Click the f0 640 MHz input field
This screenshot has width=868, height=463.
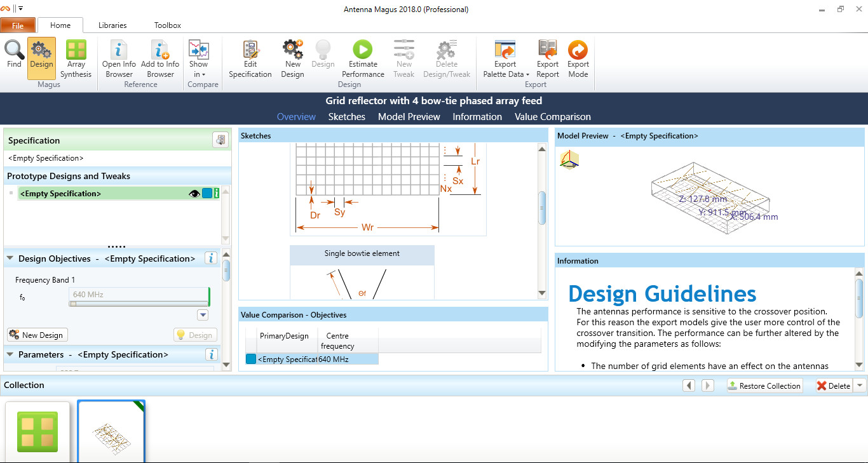tap(139, 294)
